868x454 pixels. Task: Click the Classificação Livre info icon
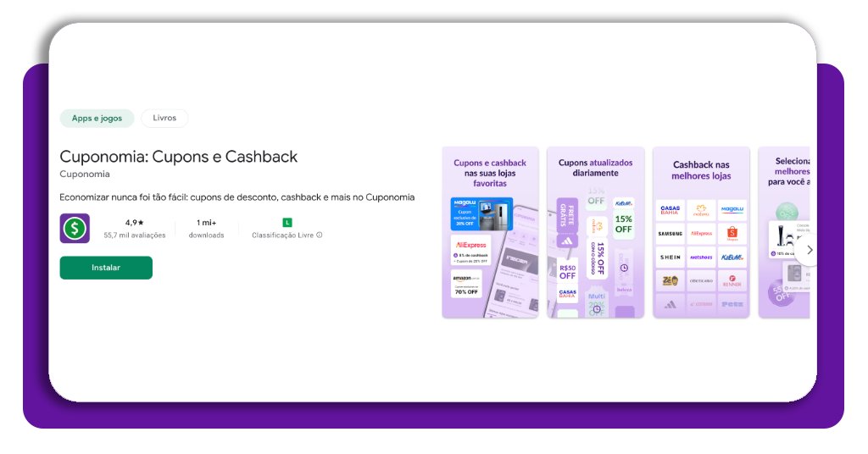point(320,235)
